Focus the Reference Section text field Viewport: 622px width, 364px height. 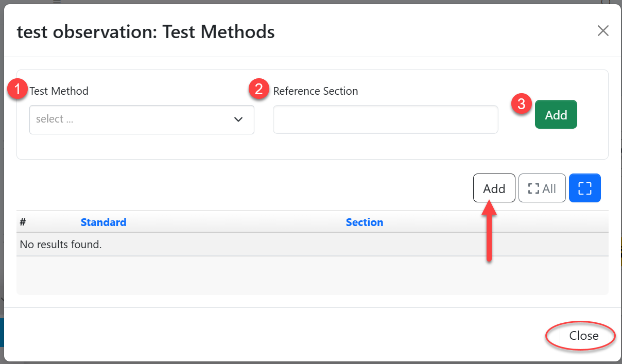[385, 119]
